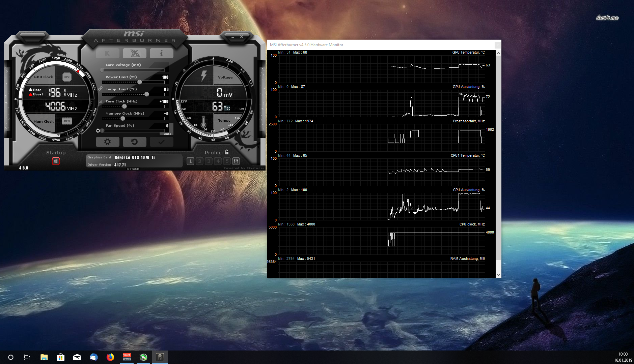Toggle the °C temperature unit indicator

coord(227,108)
